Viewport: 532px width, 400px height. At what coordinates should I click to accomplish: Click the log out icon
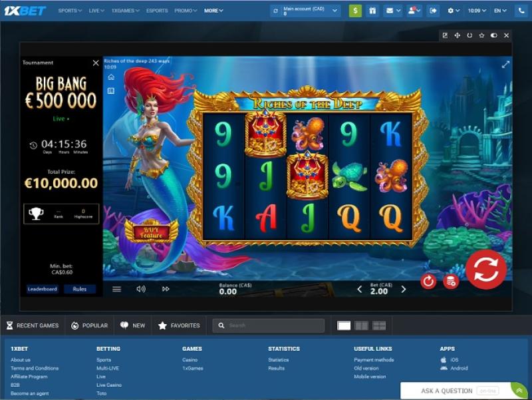pyautogui.click(x=433, y=11)
